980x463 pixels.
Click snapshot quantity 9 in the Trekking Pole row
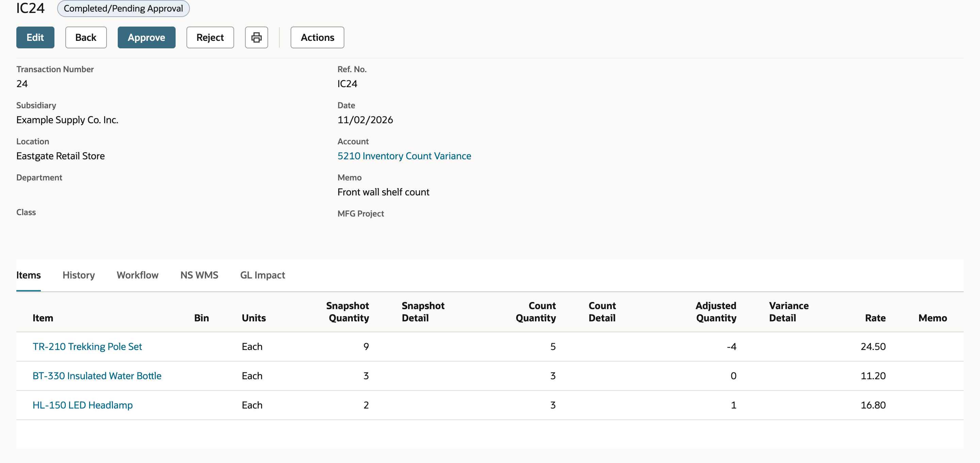(x=366, y=347)
